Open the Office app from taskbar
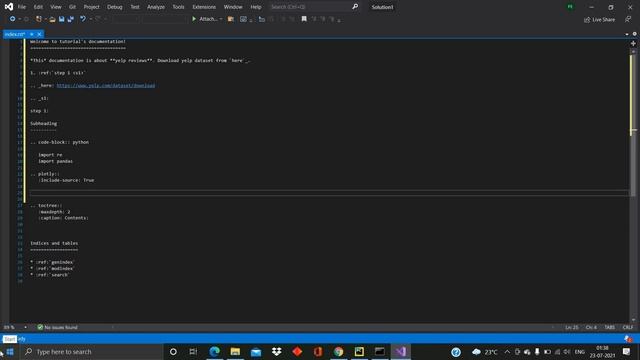 [x=318, y=351]
